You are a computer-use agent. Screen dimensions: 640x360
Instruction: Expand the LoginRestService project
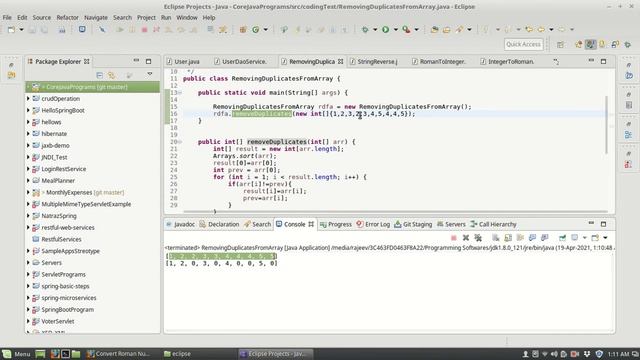point(28,169)
